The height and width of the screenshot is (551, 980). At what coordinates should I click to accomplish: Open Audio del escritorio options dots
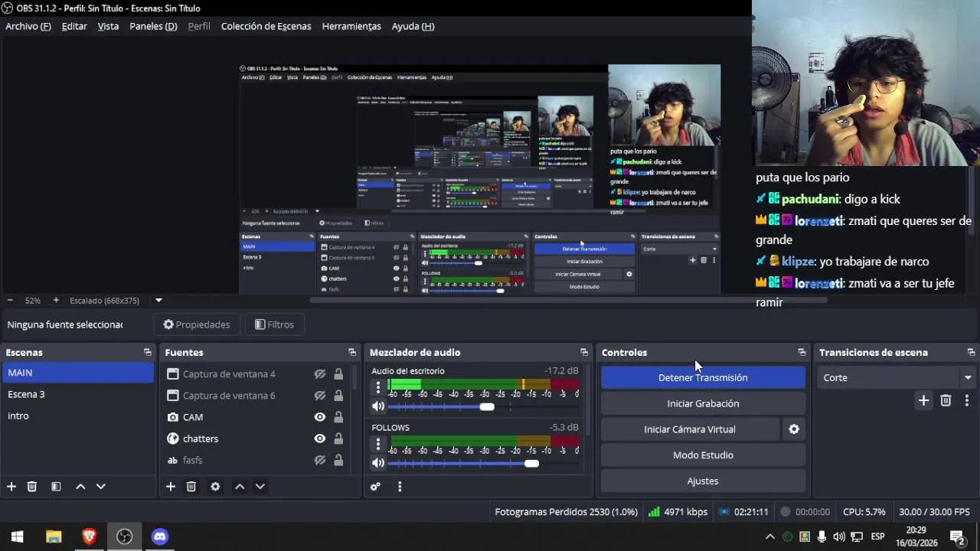click(377, 389)
